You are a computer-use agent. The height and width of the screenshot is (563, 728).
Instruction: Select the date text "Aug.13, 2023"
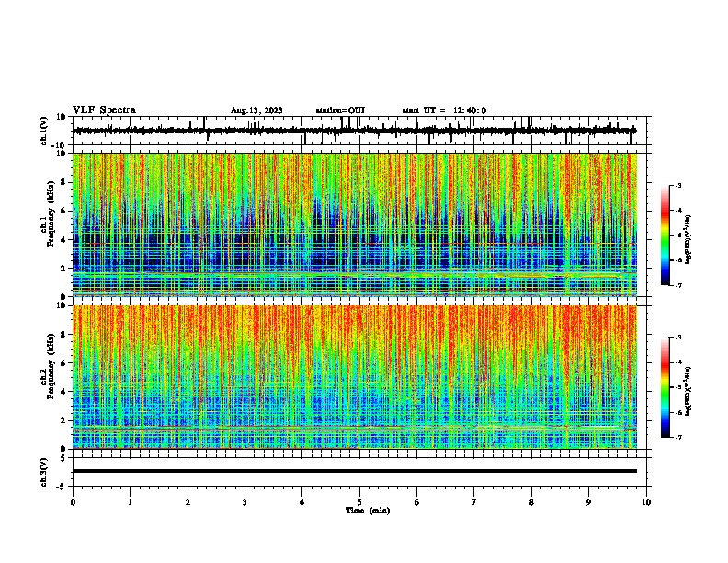point(256,110)
